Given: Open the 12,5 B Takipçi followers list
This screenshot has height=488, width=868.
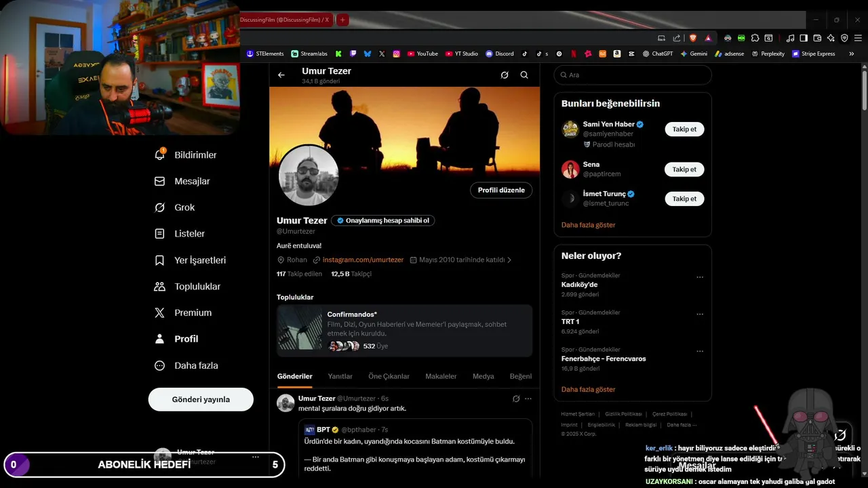Looking at the screenshot, I should (351, 274).
